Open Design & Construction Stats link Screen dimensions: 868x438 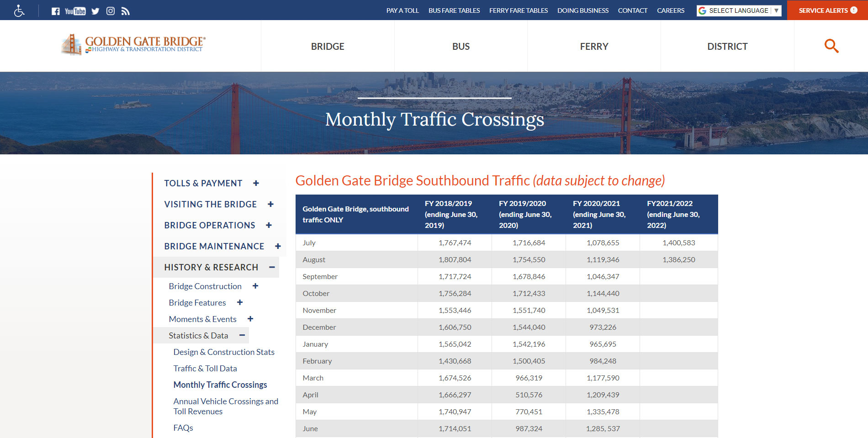click(224, 352)
